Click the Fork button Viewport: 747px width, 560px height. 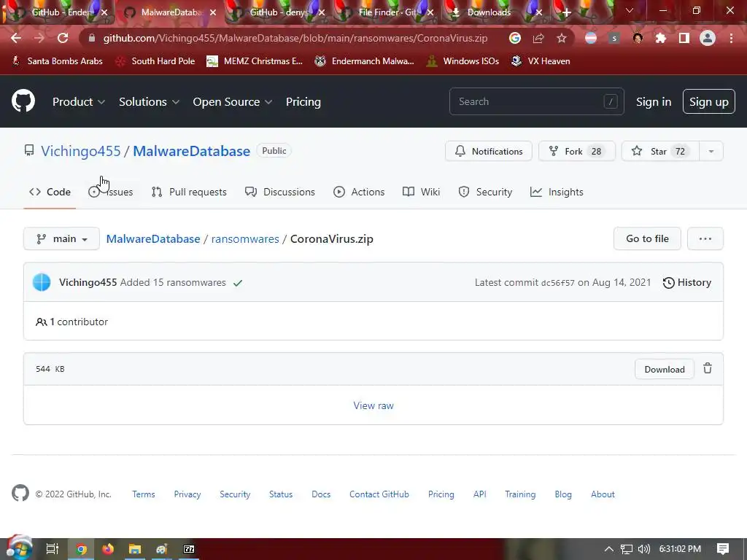(577, 152)
